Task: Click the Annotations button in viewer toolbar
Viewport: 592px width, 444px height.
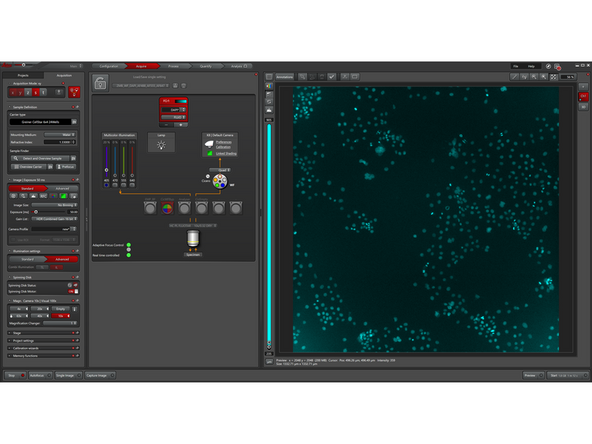Action: [x=285, y=77]
